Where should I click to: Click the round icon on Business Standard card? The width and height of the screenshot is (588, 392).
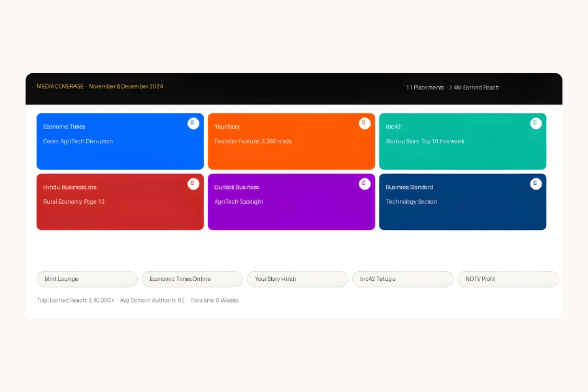click(x=536, y=184)
